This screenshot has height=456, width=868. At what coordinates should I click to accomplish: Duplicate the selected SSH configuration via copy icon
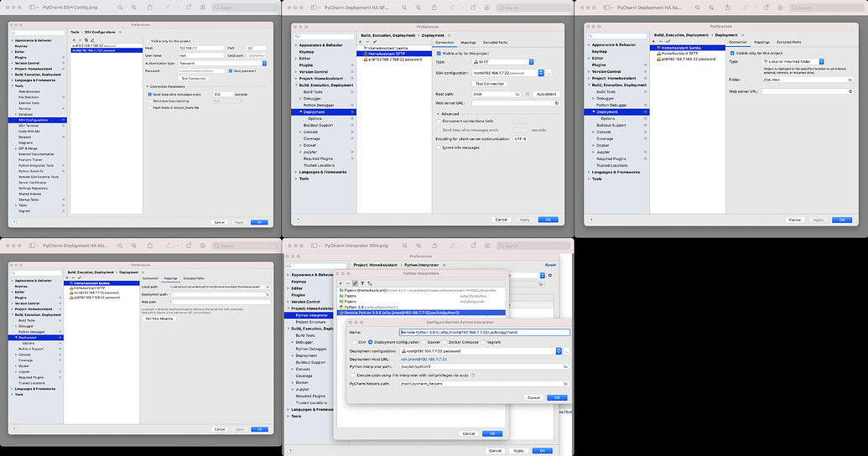pyautogui.click(x=86, y=40)
